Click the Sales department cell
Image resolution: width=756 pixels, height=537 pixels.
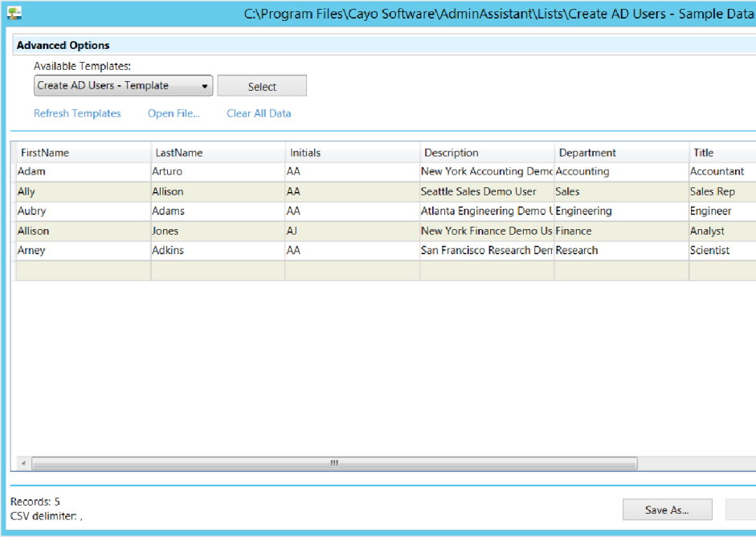[622, 191]
